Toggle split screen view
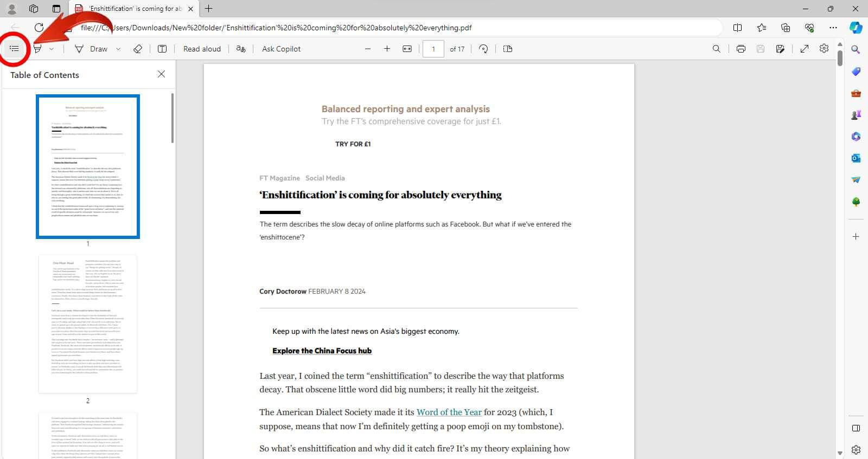Screen dimensions: 868x459 [x=737, y=28]
